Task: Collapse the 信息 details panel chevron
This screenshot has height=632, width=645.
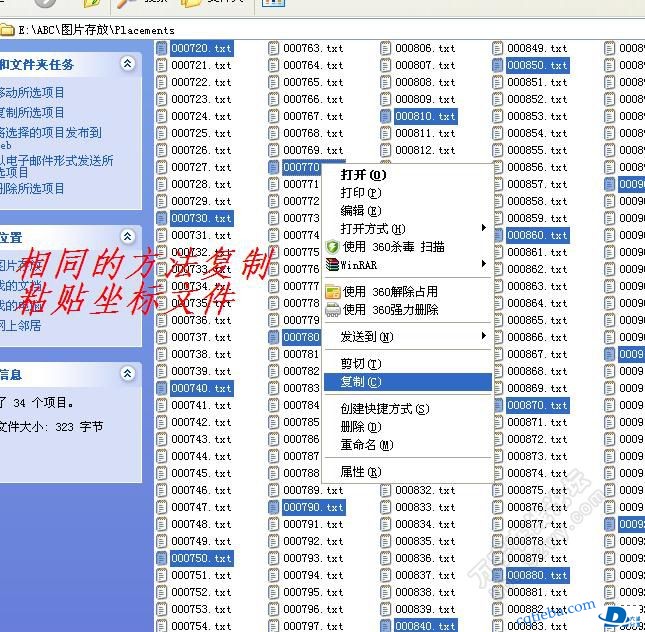Action: [x=128, y=374]
